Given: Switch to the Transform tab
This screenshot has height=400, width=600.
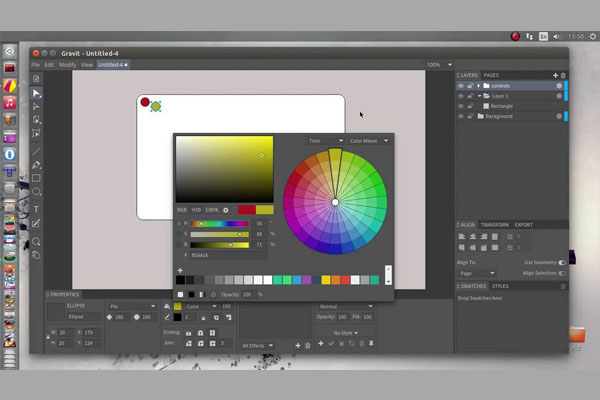Looking at the screenshot, I should 494,225.
